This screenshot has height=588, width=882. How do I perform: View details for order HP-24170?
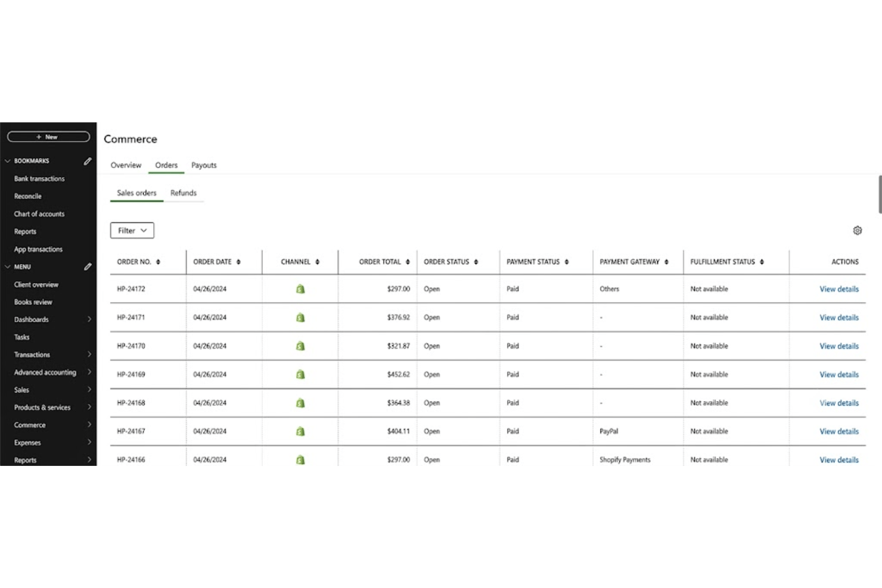tap(839, 346)
